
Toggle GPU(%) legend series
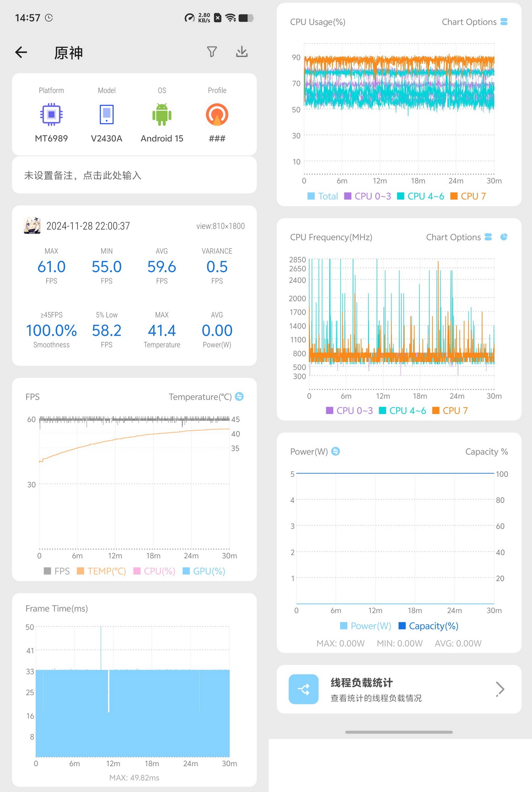coord(204,571)
